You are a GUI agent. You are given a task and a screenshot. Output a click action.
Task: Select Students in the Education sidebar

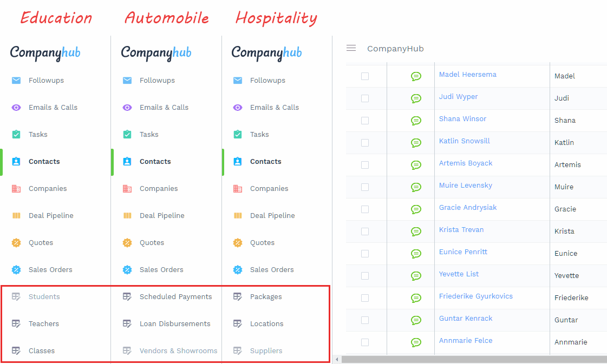point(44,296)
